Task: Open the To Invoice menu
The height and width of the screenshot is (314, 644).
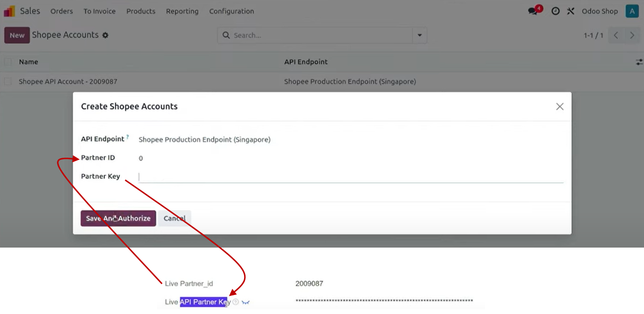Action: [x=100, y=11]
